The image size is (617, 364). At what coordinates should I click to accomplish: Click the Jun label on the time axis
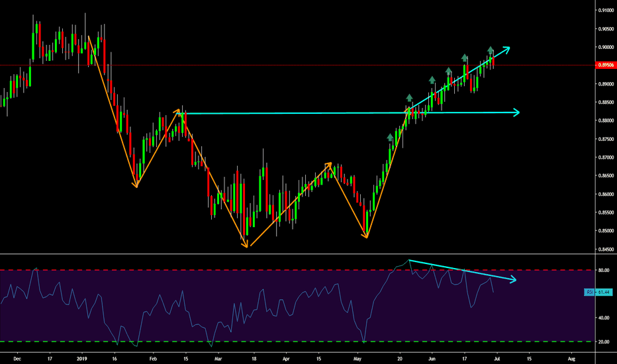click(432, 359)
